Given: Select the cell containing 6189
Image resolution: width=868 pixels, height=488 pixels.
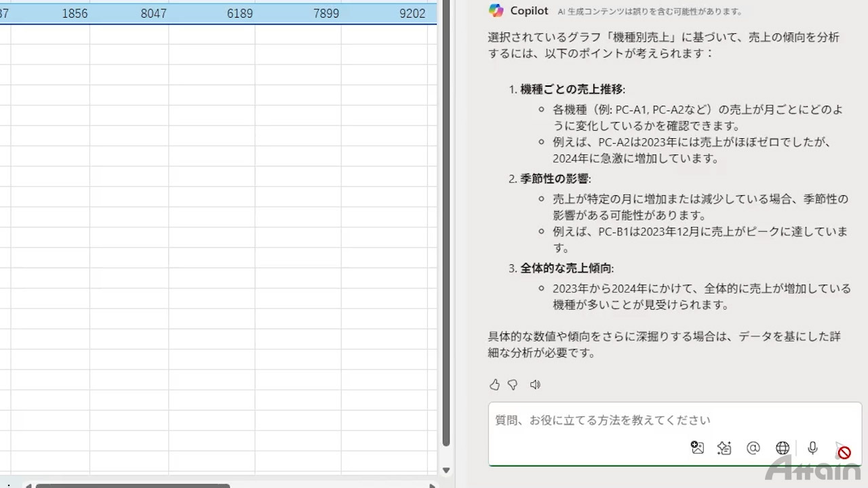Looking at the screenshot, I should point(212,14).
